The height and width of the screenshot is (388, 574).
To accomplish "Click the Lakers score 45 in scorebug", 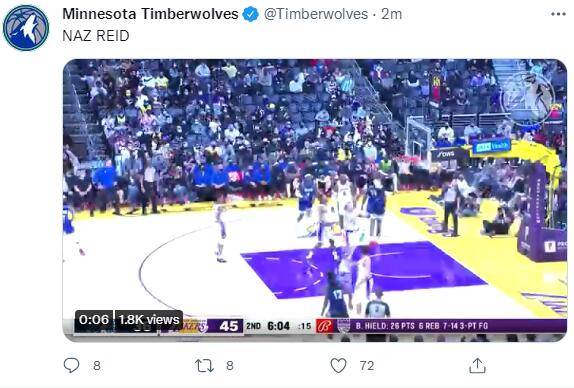I will 229,326.
